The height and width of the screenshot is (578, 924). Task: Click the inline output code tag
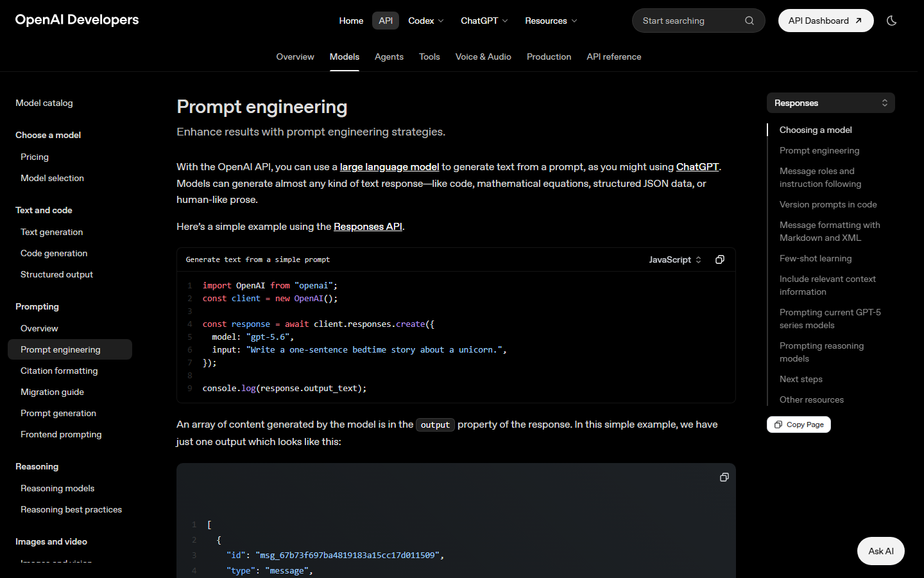coord(435,425)
